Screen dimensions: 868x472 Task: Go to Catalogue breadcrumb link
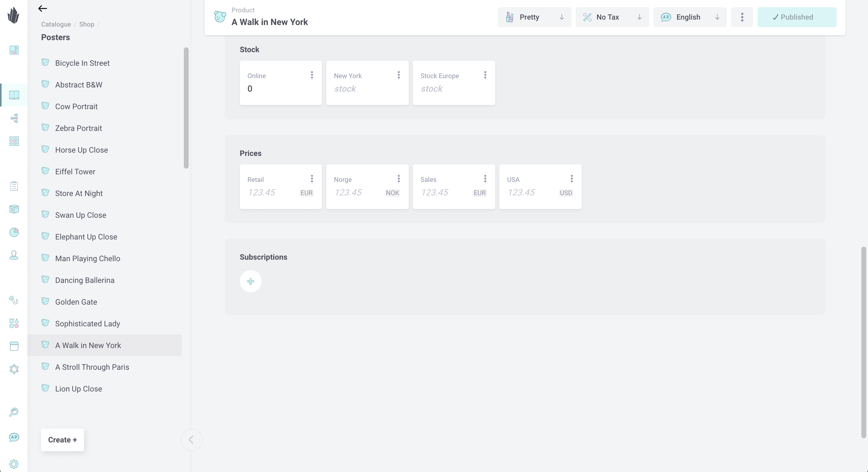click(x=56, y=24)
